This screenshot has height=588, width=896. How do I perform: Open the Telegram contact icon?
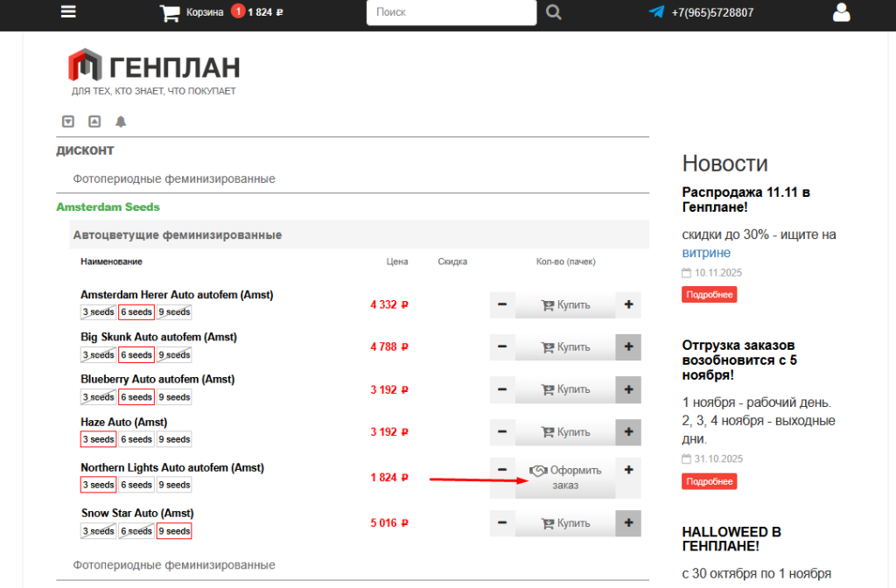tap(656, 12)
